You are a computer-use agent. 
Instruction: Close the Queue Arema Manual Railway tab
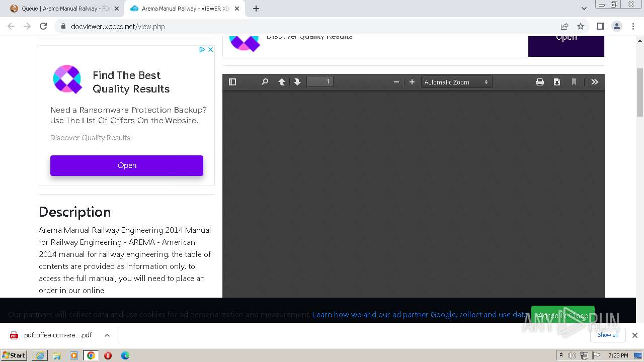click(117, 9)
